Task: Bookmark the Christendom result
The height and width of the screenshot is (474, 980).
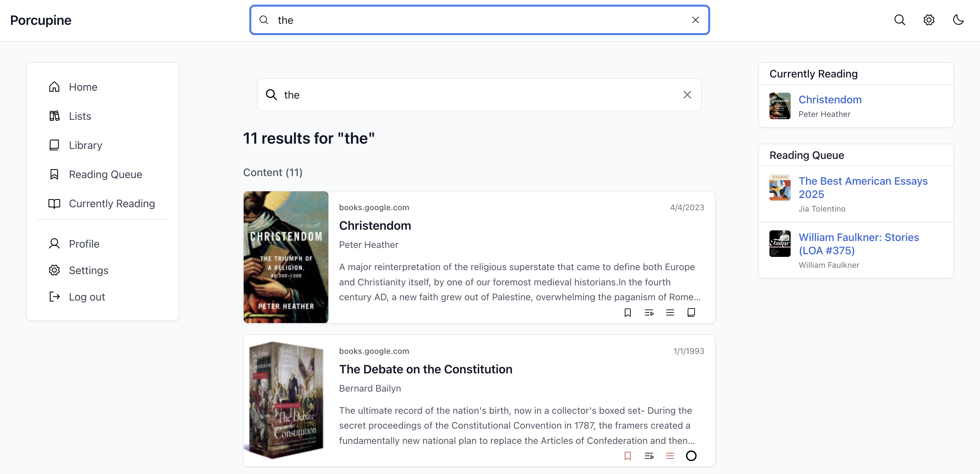Action: tap(627, 312)
